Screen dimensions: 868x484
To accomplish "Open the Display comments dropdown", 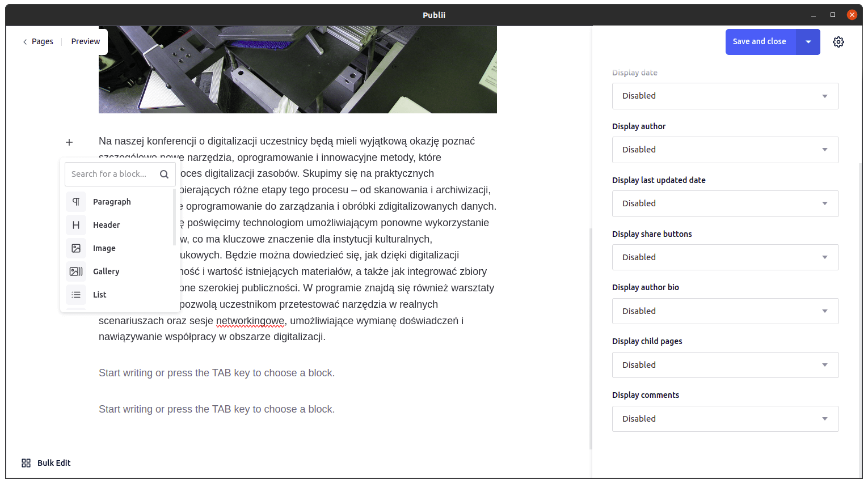I will click(725, 419).
